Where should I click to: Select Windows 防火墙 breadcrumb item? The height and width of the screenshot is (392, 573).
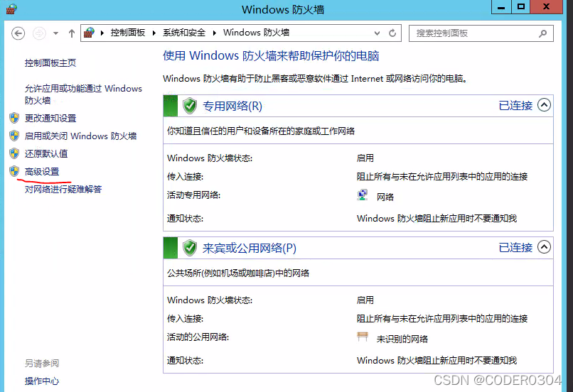(x=256, y=33)
